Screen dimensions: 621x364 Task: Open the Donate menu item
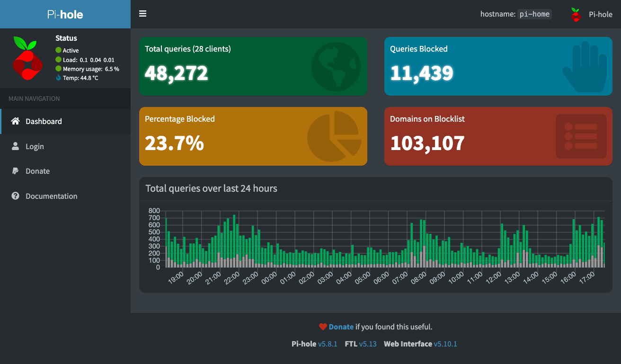pos(65,171)
